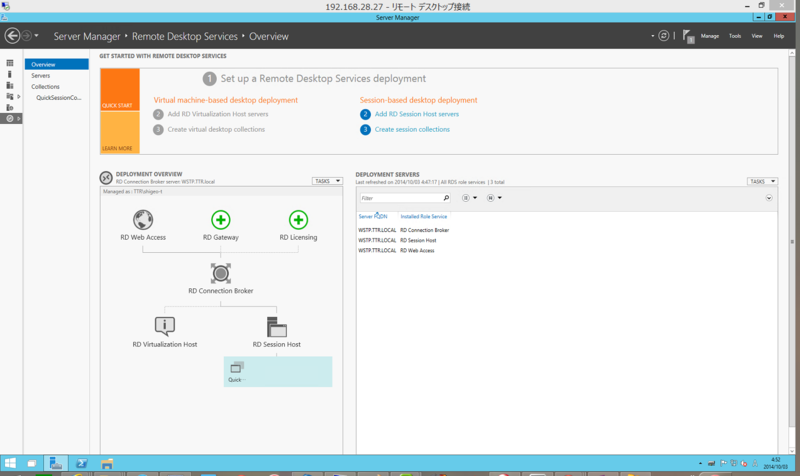Viewport: 800px width, 476px height.
Task: Click the taskbar clock showing 4:52
Action: [x=776, y=463]
